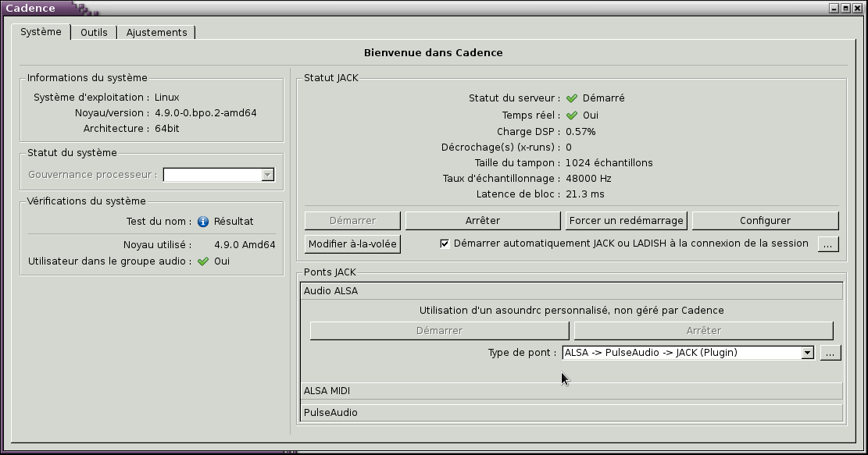This screenshot has height=455, width=868.
Task: Open JACK settings with Configurer
Action: pyautogui.click(x=765, y=221)
